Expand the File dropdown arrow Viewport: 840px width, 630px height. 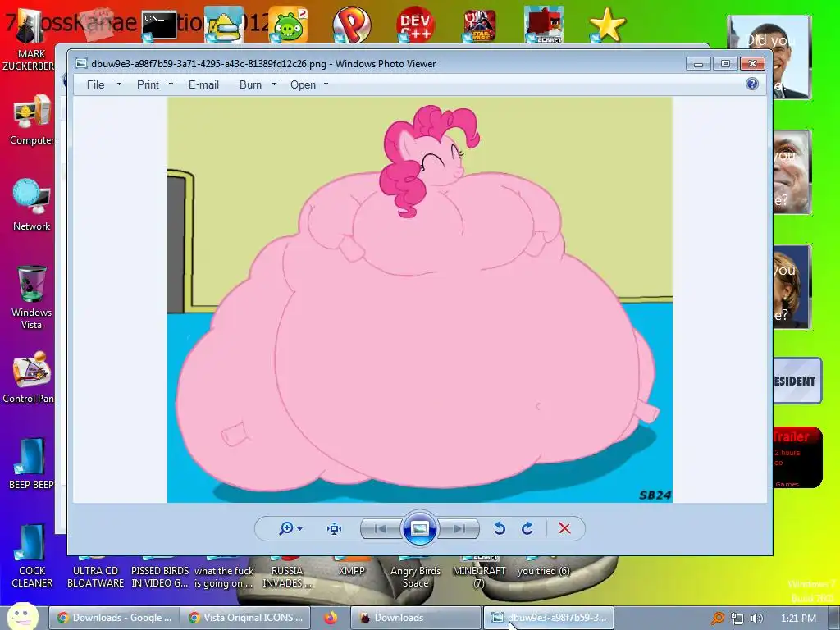(119, 84)
